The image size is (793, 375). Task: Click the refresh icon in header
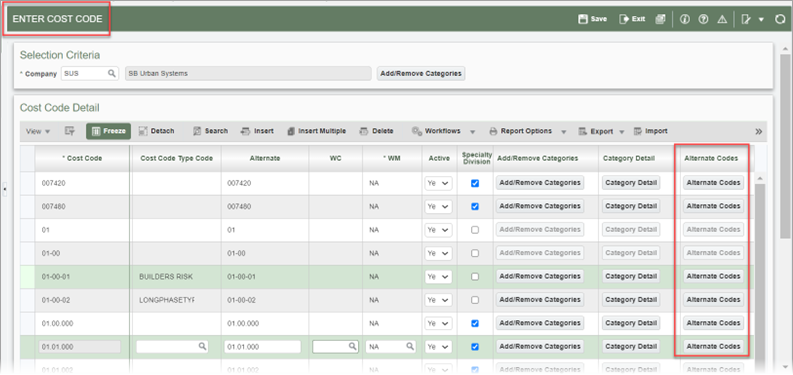pyautogui.click(x=780, y=19)
